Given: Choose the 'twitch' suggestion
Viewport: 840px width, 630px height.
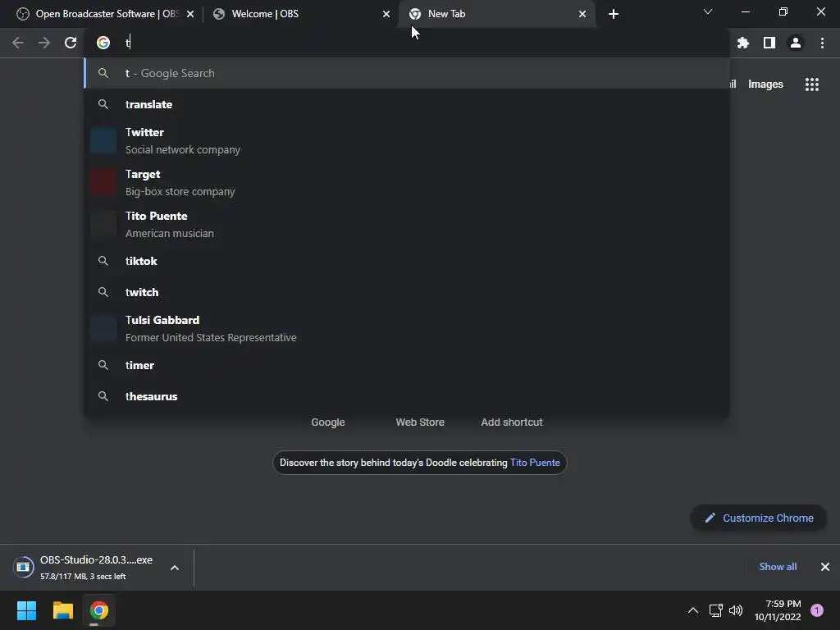Looking at the screenshot, I should 407,292.
